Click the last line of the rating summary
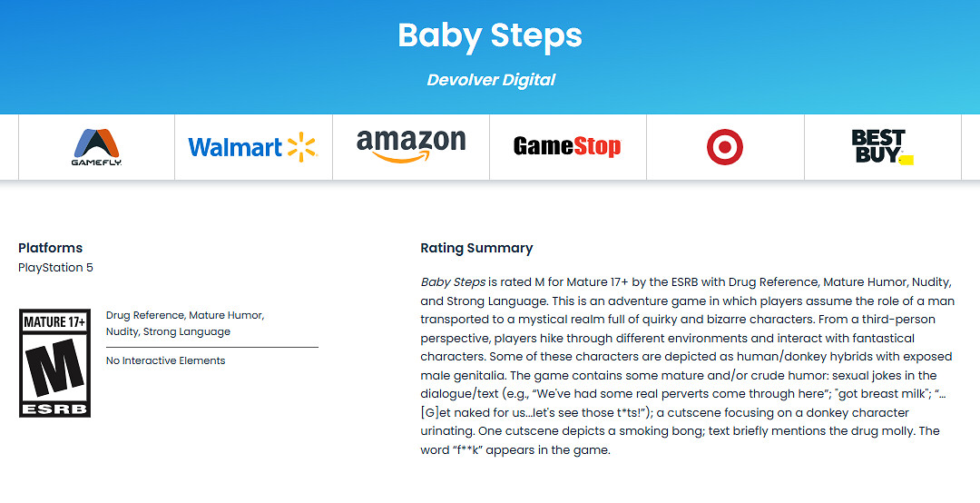This screenshot has width=980, height=503. [515, 449]
